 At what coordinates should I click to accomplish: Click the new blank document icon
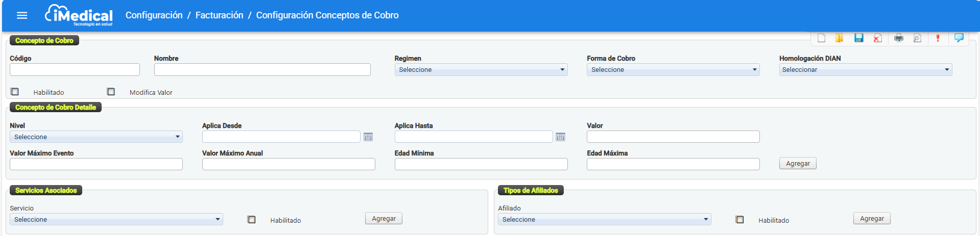point(821,38)
